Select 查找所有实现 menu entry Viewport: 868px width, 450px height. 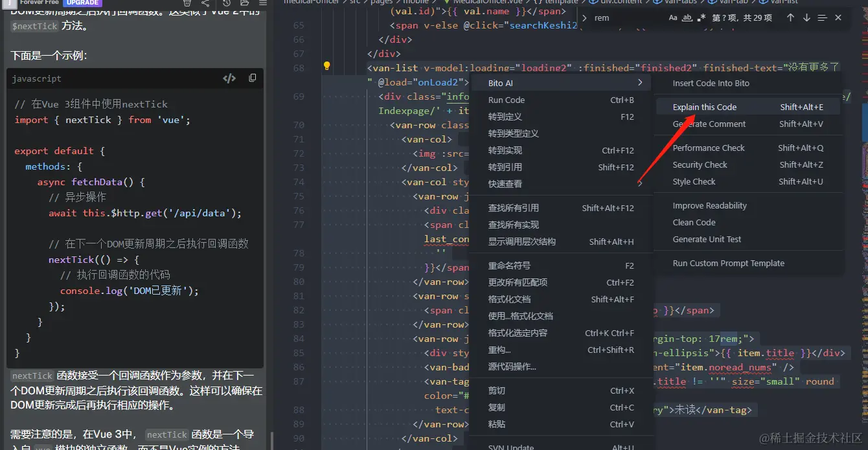pos(561,225)
